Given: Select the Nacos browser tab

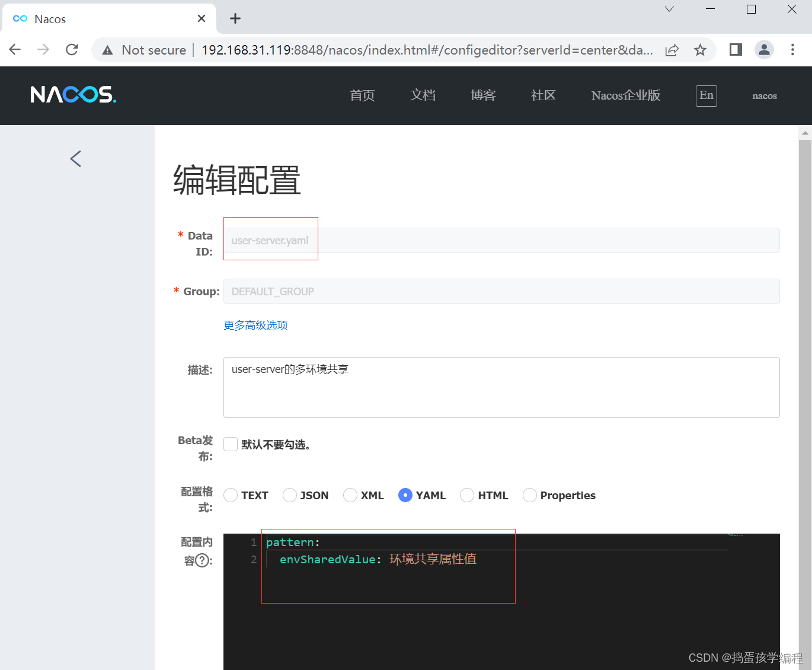Looking at the screenshot, I should [x=109, y=18].
